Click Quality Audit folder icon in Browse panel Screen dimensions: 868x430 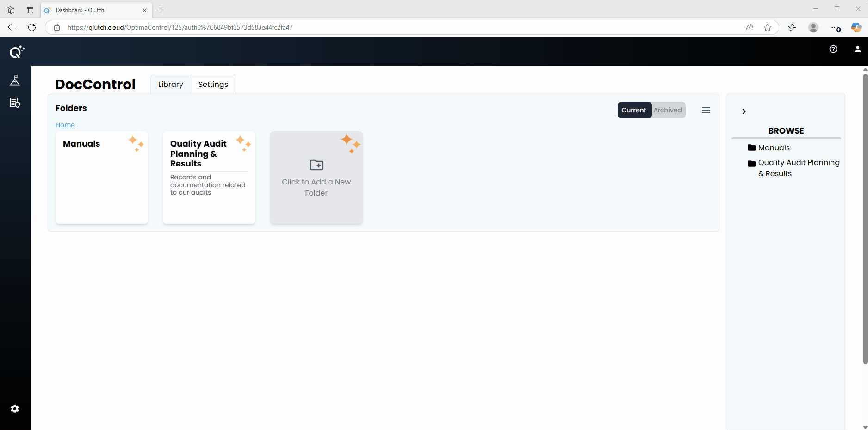tap(752, 163)
